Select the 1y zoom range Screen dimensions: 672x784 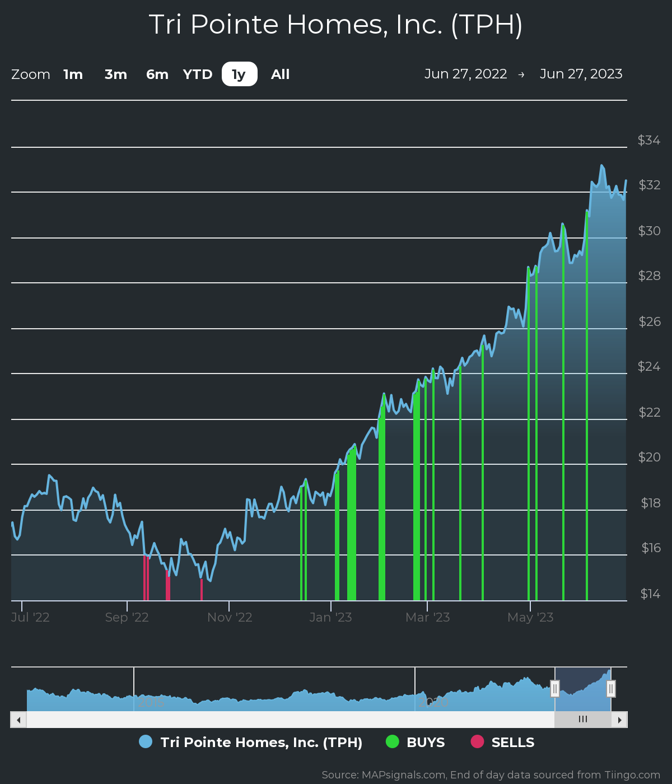239,74
